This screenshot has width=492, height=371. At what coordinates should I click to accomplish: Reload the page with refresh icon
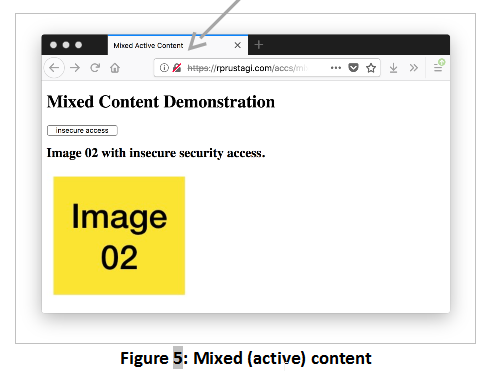95,68
